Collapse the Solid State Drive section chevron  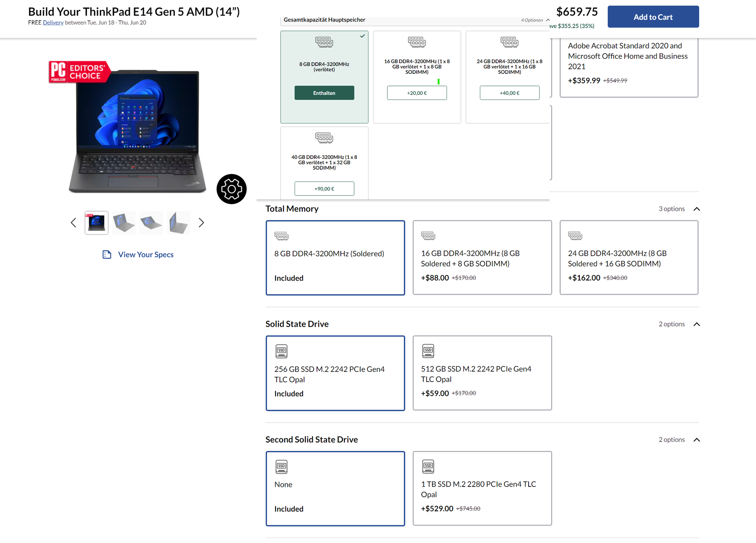point(697,324)
